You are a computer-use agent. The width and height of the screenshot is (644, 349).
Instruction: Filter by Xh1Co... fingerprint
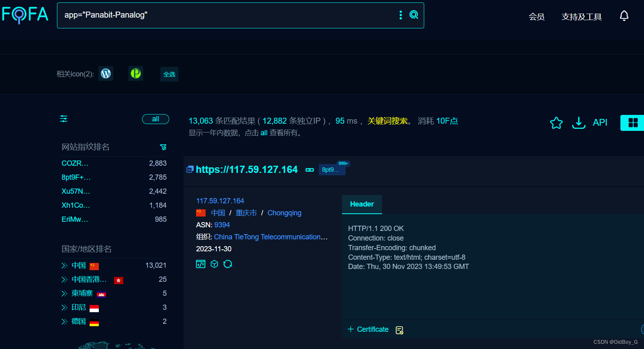pyautogui.click(x=76, y=205)
